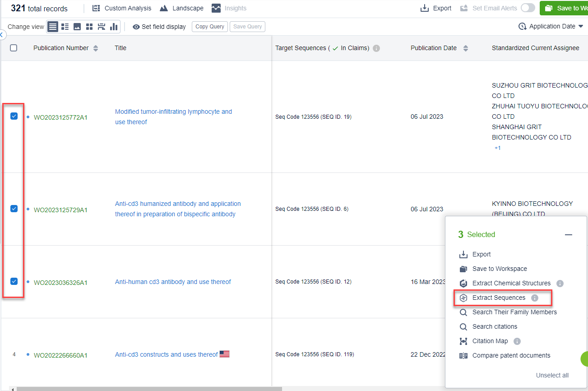Viewport: 588px width, 391px height.
Task: Switch to the image view icon
Action: [x=77, y=27]
